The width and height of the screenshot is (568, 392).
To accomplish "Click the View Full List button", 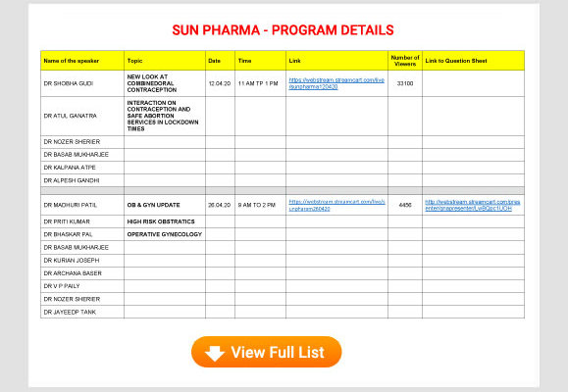I will click(266, 352).
